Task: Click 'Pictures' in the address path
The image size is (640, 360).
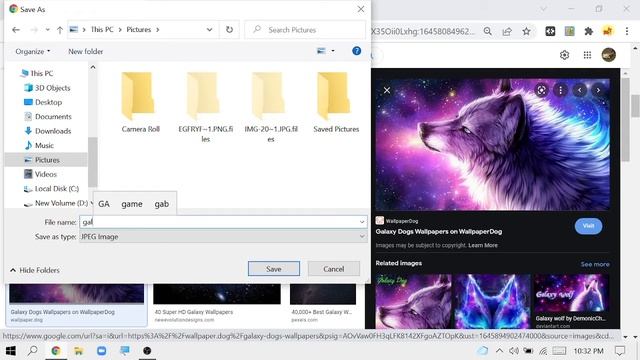Action: [x=138, y=30]
